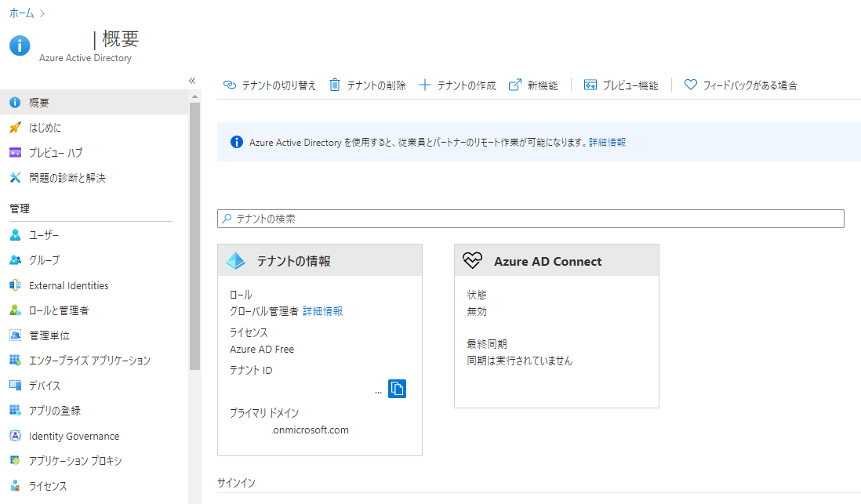Open the ユーザー menu item
Screen dimensions: 861x504
[94, 235]
